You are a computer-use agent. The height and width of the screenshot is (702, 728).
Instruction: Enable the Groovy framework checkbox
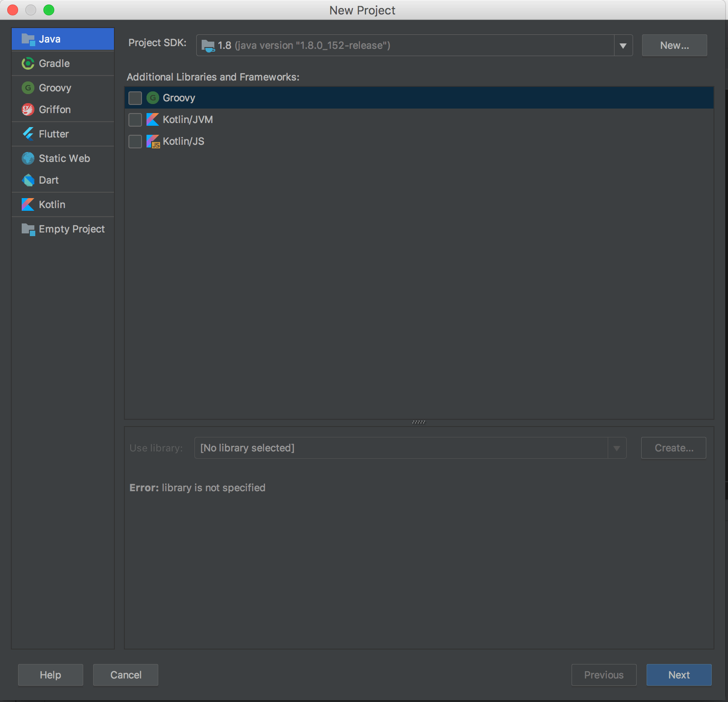[135, 98]
